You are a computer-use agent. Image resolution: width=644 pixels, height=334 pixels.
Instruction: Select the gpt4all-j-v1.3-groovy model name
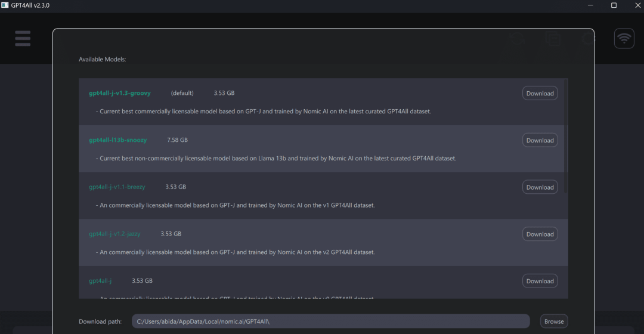pyautogui.click(x=120, y=93)
